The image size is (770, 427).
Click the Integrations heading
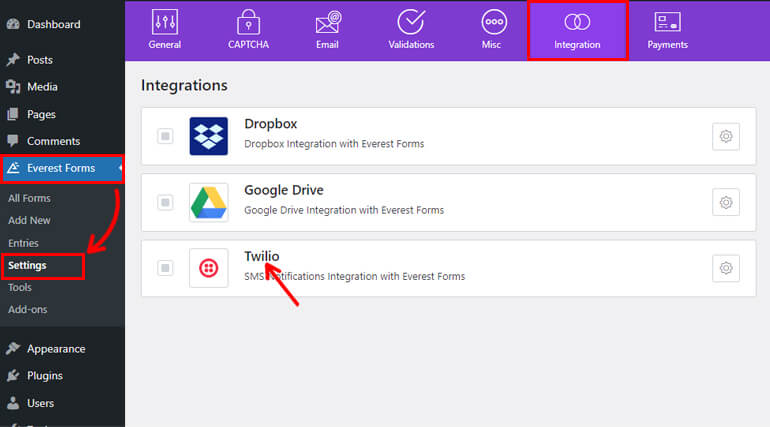184,85
